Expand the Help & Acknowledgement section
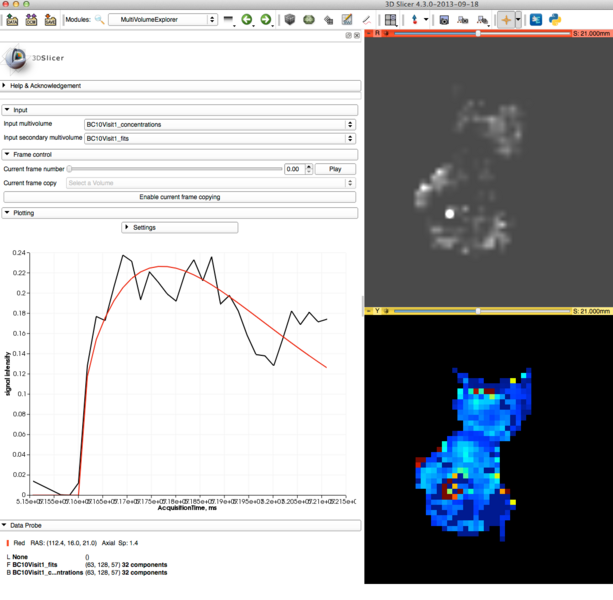613x600 pixels. tap(181, 86)
